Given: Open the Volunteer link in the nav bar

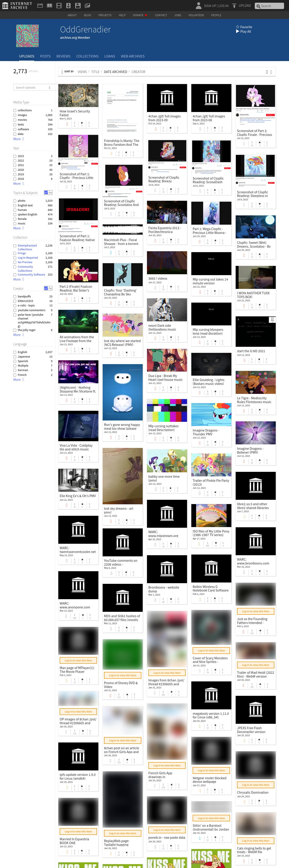Looking at the screenshot, I should [196, 15].
